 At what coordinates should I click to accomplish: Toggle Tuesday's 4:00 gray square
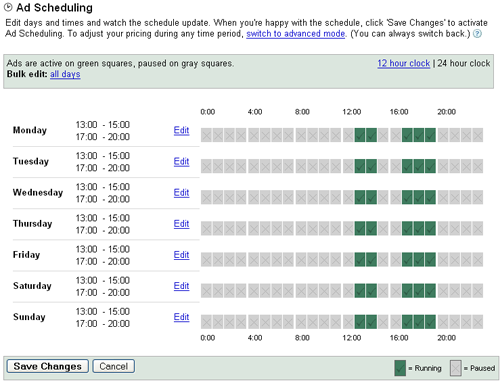click(254, 166)
